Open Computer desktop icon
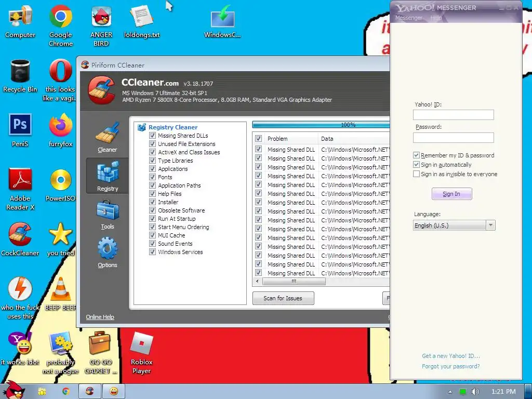 click(x=20, y=21)
